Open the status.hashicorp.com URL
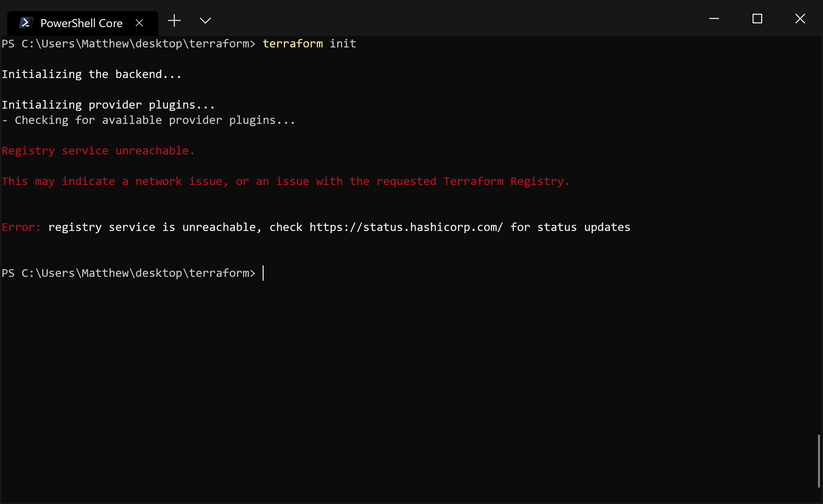This screenshot has width=823, height=504. coord(406,227)
